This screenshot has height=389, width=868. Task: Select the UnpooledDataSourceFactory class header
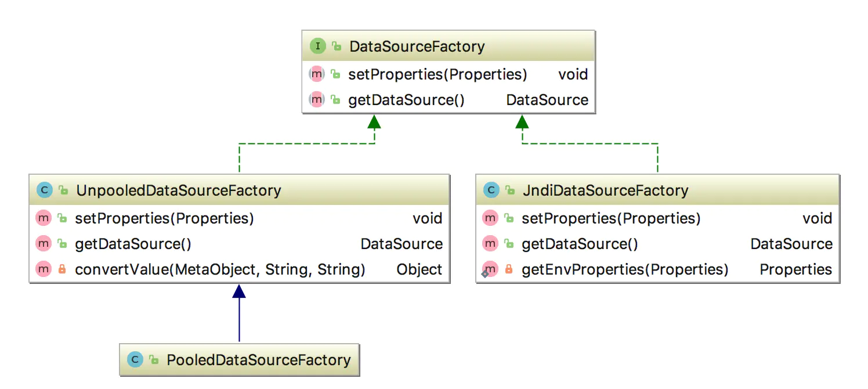point(178,190)
